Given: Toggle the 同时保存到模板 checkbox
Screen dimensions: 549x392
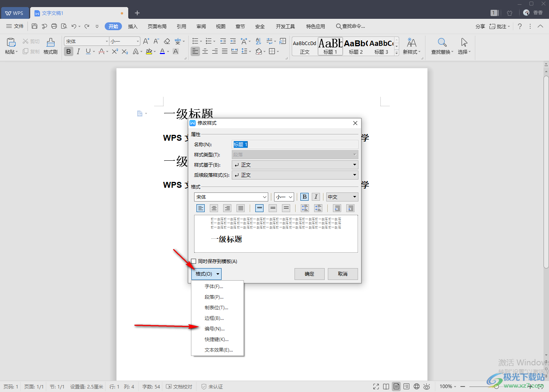Looking at the screenshot, I should click(194, 261).
